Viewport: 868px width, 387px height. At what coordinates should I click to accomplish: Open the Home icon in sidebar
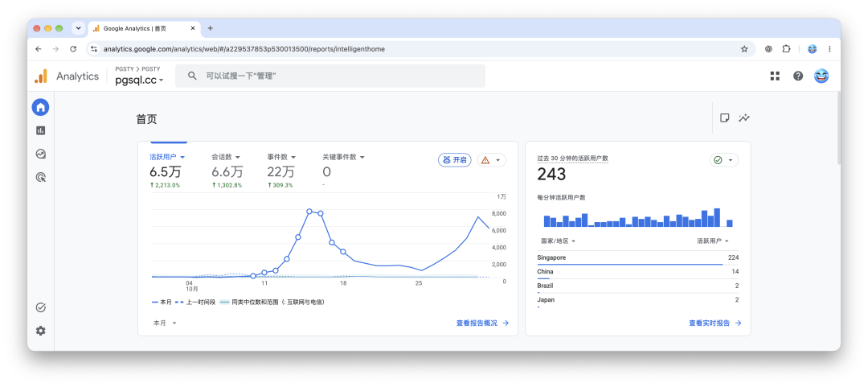pos(40,107)
